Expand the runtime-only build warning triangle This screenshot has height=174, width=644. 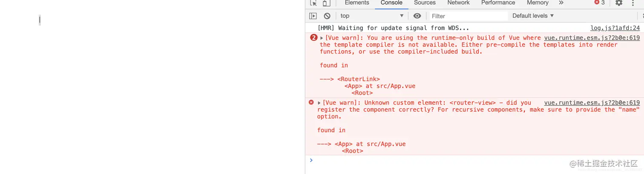point(322,38)
